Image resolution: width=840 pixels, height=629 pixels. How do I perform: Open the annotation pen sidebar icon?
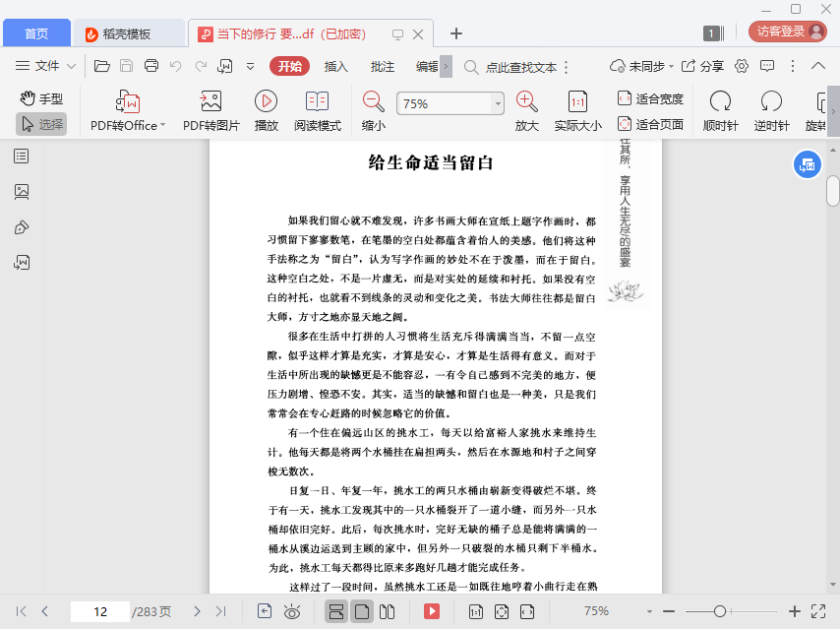coord(22,227)
